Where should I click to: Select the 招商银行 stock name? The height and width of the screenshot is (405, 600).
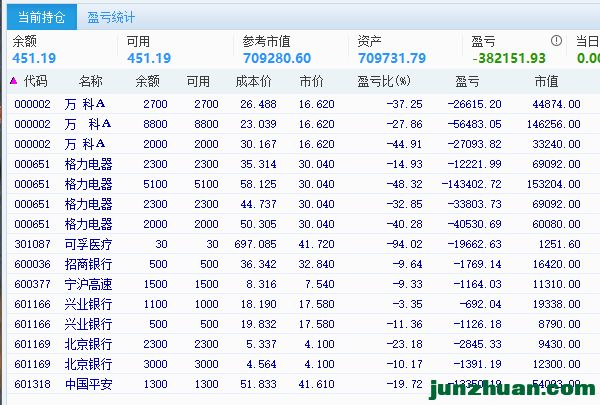pyautogui.click(x=88, y=264)
